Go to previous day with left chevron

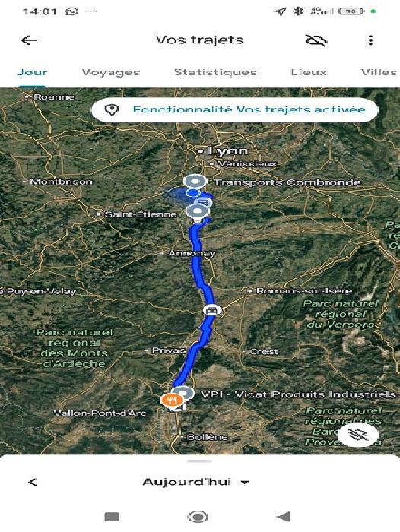tap(33, 482)
